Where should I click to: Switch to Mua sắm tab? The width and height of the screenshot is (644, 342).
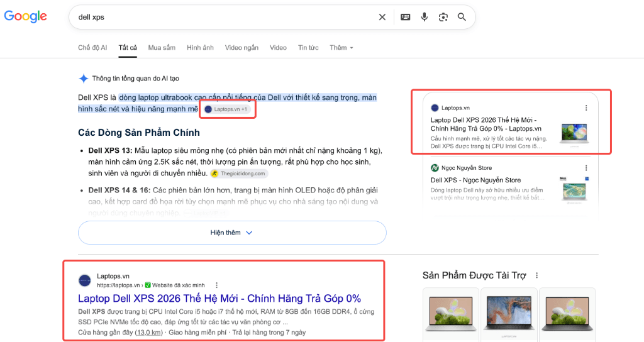coord(162,48)
